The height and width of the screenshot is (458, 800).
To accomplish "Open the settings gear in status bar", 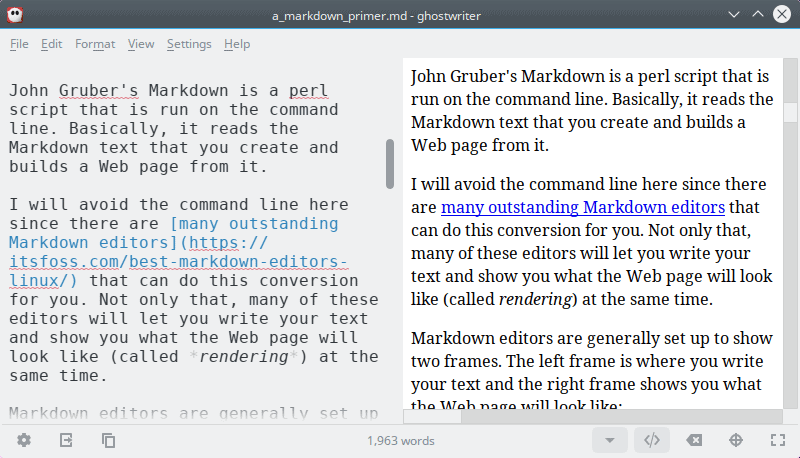I will click(24, 440).
